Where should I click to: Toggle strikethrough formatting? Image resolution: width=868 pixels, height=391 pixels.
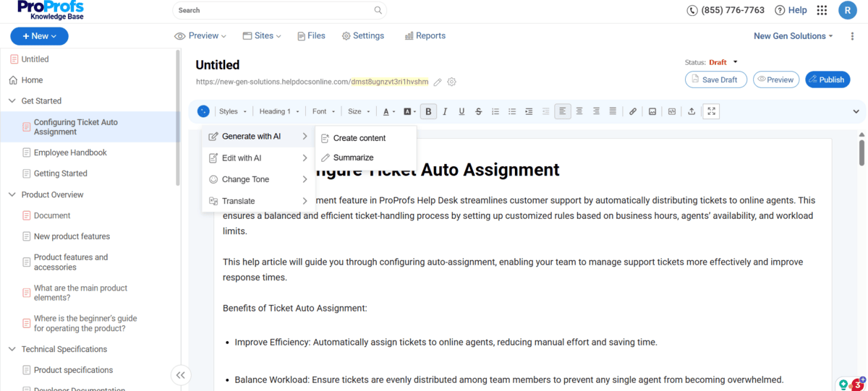click(478, 111)
